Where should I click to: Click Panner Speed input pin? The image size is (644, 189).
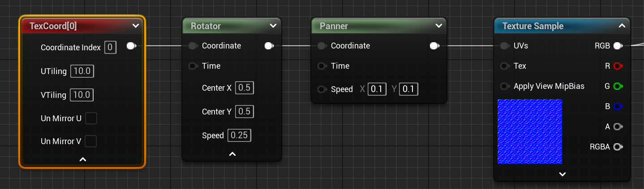[322, 89]
